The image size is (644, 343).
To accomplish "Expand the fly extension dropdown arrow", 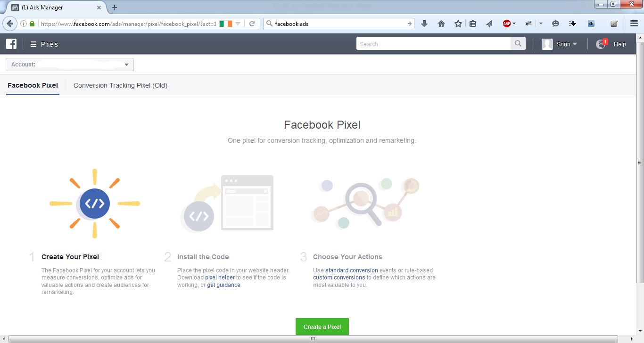I will [541, 24].
